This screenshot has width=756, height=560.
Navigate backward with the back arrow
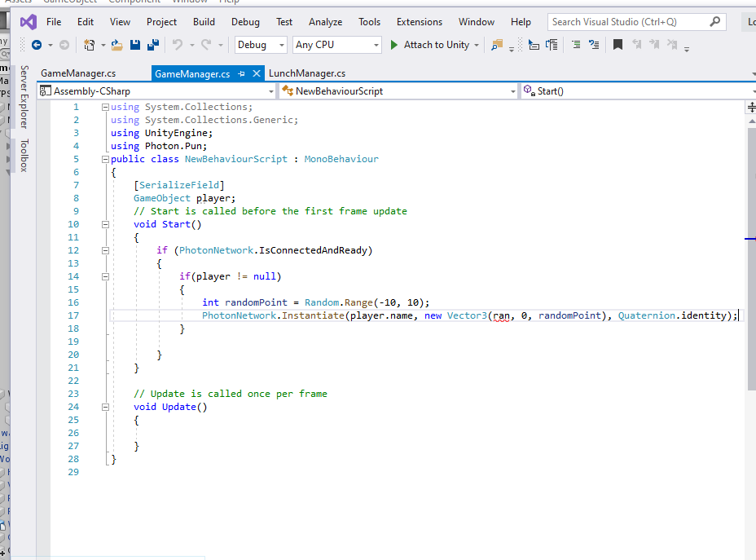click(37, 45)
